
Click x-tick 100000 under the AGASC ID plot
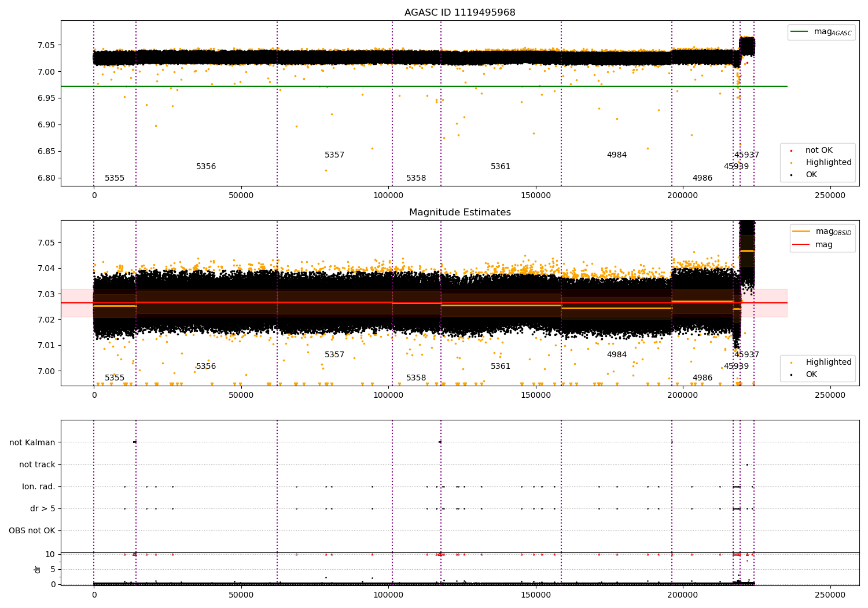click(388, 196)
